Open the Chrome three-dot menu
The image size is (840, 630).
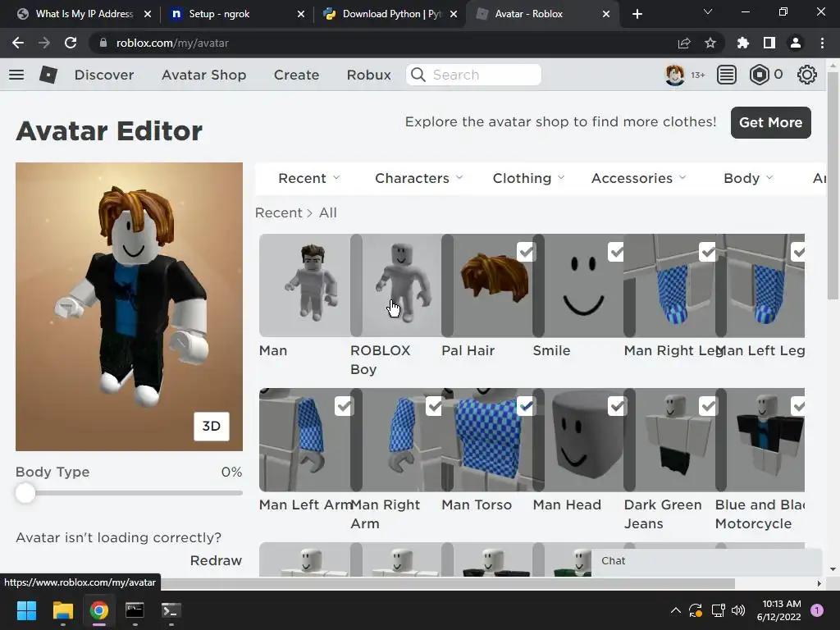coord(822,43)
